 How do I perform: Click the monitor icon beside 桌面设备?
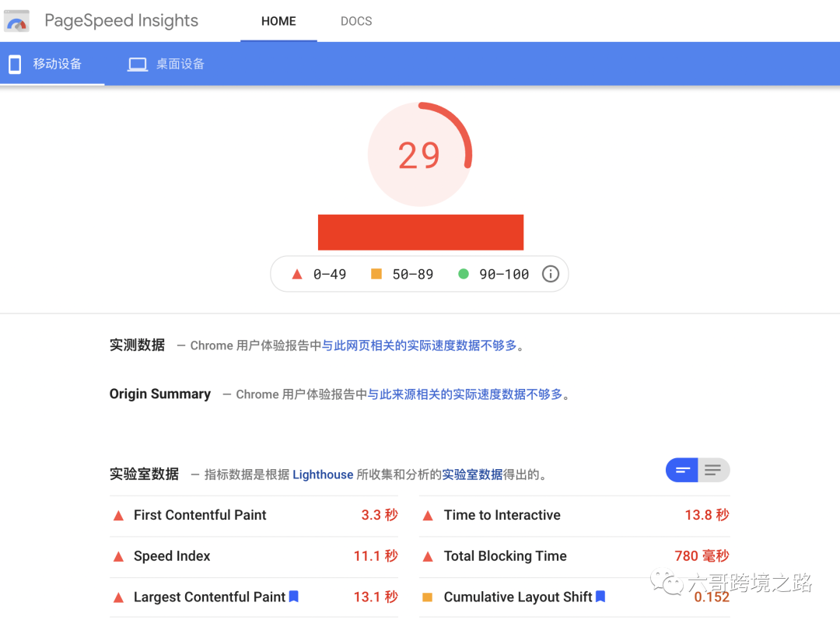137,64
